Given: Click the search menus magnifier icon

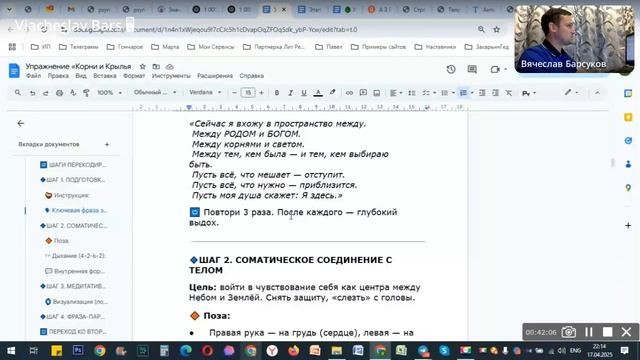Looking at the screenshot, I should 18,93.
